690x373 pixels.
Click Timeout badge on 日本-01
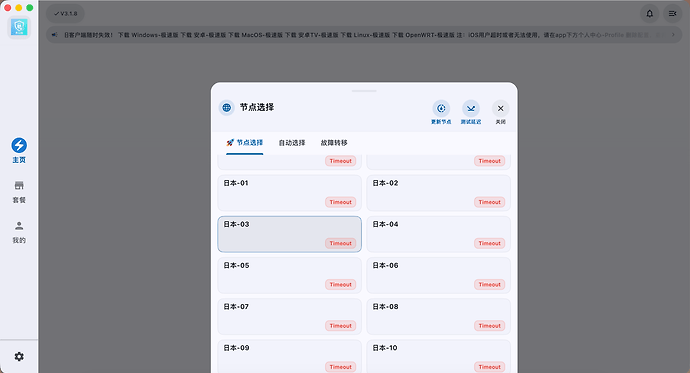(341, 202)
